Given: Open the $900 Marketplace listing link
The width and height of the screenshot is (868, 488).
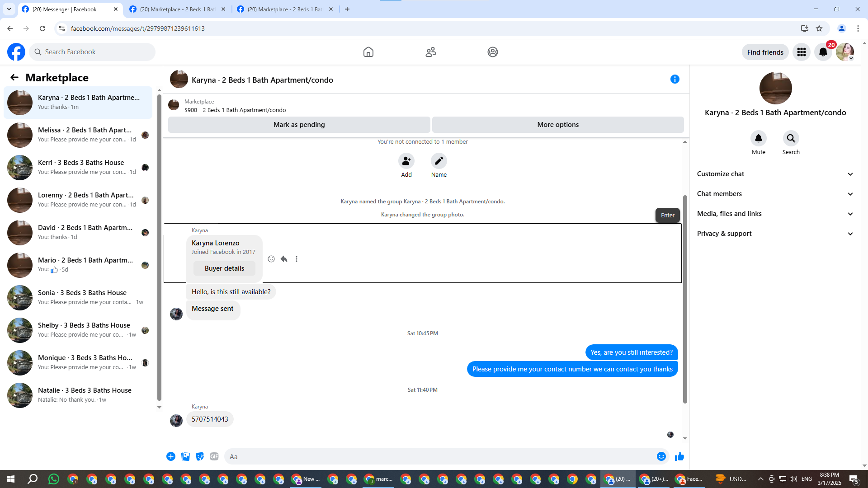Looking at the screenshot, I should coord(235,110).
